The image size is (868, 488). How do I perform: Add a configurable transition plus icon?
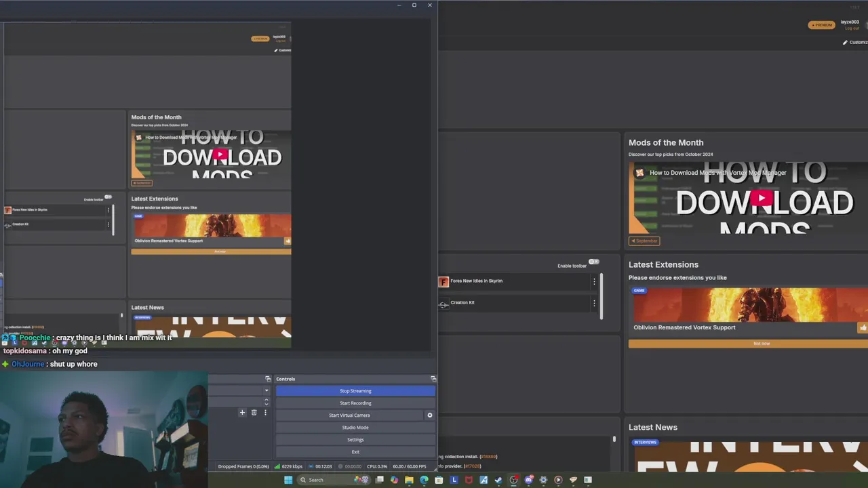(x=242, y=412)
